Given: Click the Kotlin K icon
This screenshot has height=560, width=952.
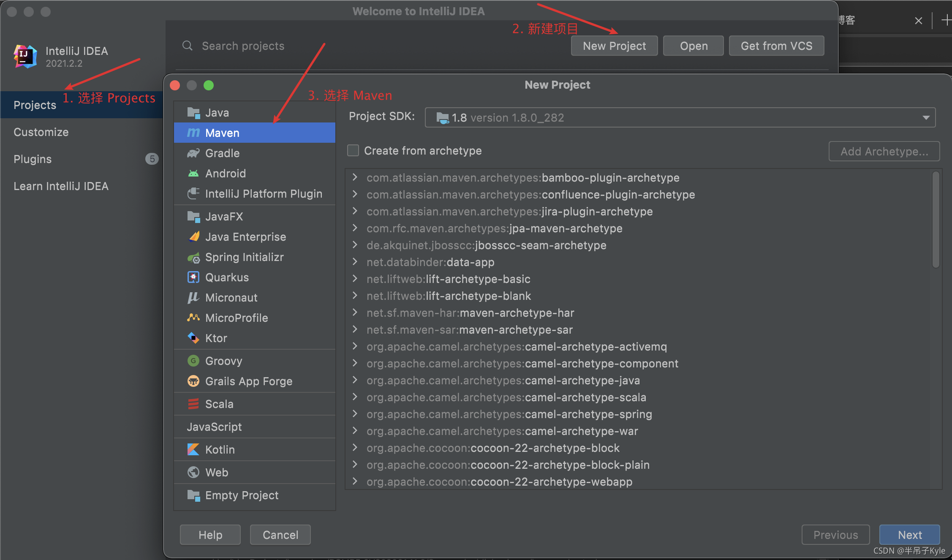Looking at the screenshot, I should (193, 450).
